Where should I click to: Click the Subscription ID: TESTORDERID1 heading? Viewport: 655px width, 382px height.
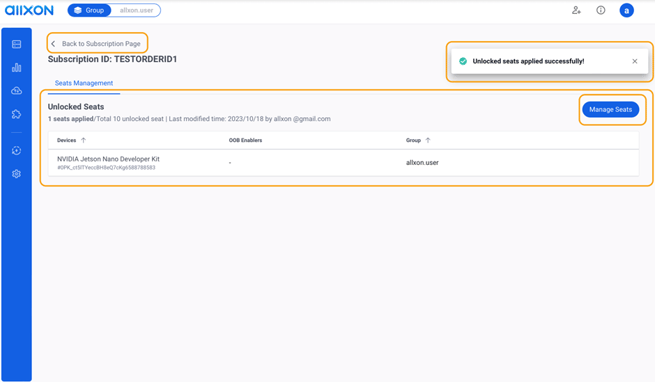click(x=112, y=59)
